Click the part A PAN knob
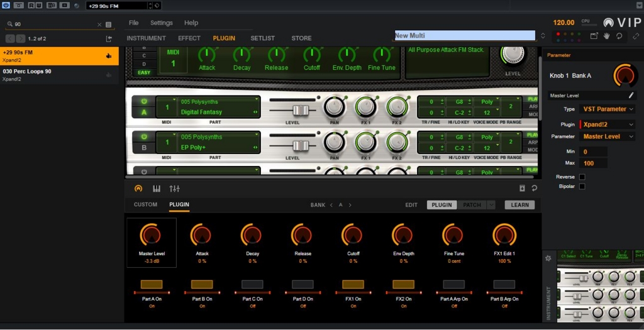Screen dimensions: 644x330 click(335, 107)
